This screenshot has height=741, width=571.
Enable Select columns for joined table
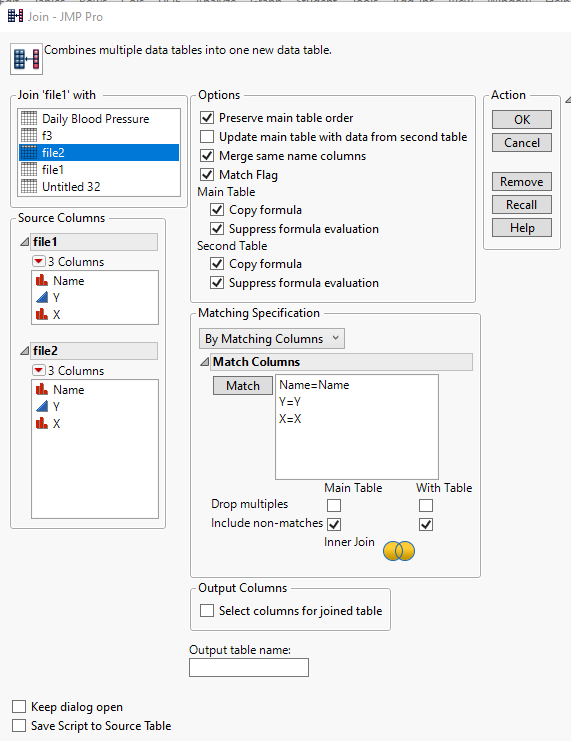point(207,611)
